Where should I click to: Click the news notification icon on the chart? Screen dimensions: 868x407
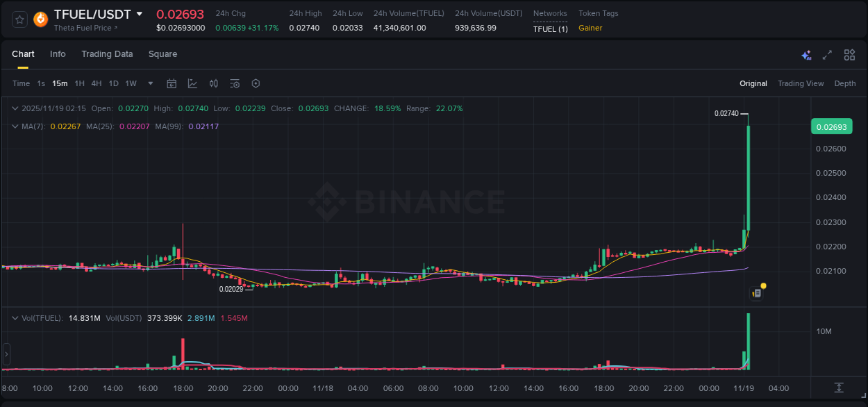757,292
